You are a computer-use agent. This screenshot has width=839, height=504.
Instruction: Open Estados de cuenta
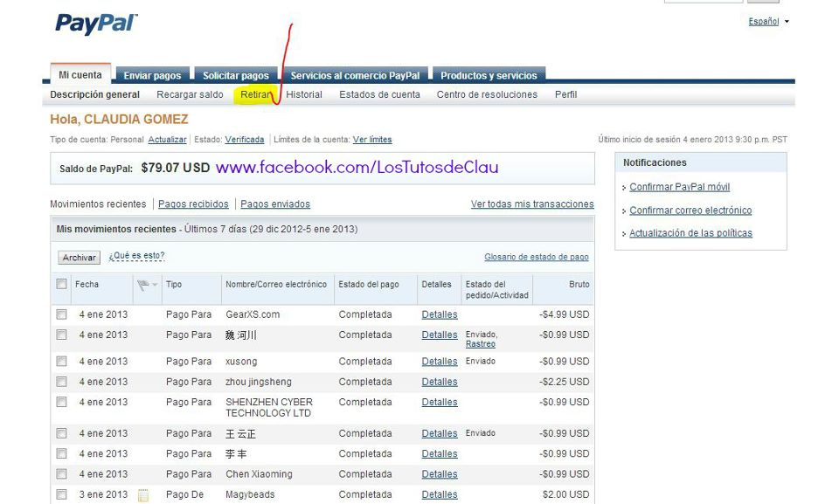[379, 94]
